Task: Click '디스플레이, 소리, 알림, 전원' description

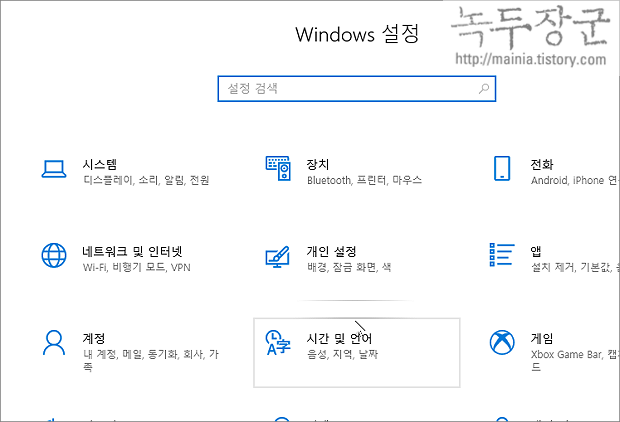Action: [x=146, y=180]
